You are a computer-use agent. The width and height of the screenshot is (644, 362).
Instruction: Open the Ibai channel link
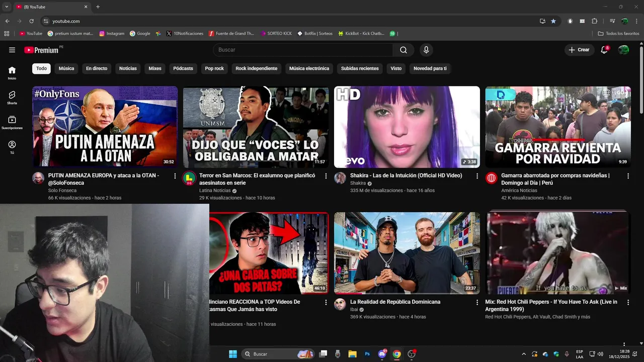354,310
